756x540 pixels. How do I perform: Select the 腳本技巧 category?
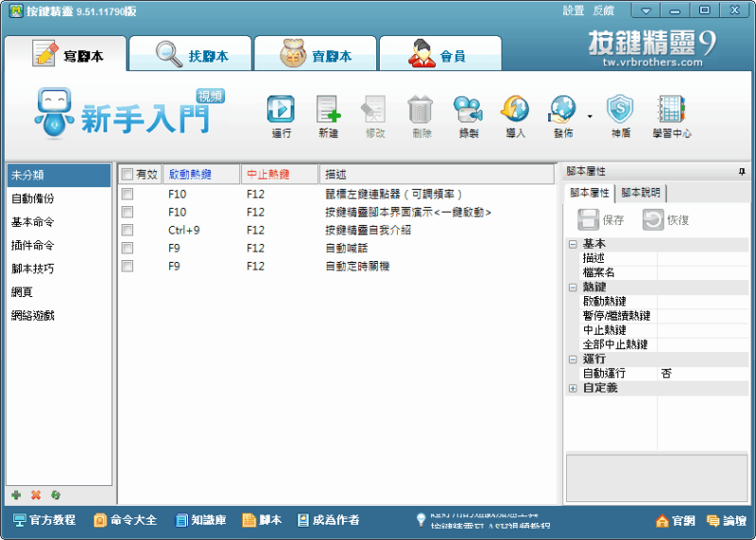pos(59,269)
